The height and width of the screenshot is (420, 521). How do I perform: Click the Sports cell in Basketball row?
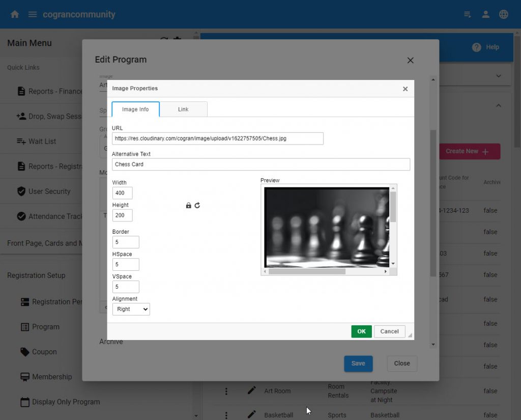(x=337, y=415)
